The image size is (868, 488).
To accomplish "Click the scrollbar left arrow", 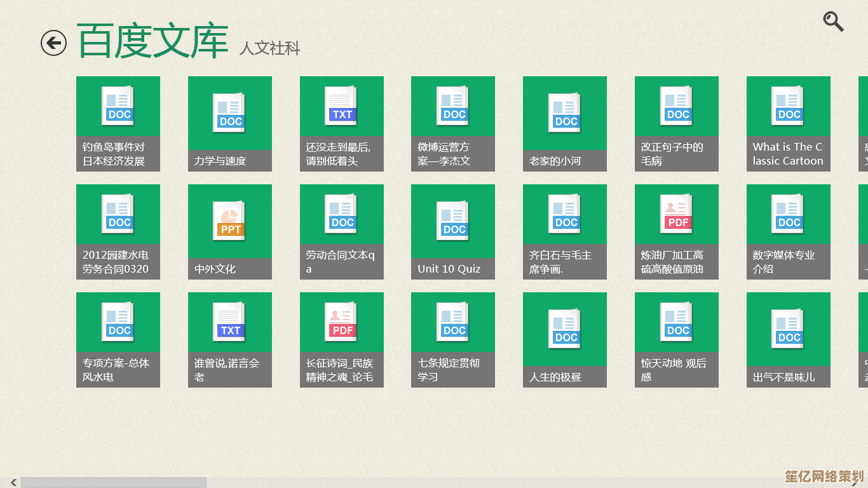I will tap(14, 483).
